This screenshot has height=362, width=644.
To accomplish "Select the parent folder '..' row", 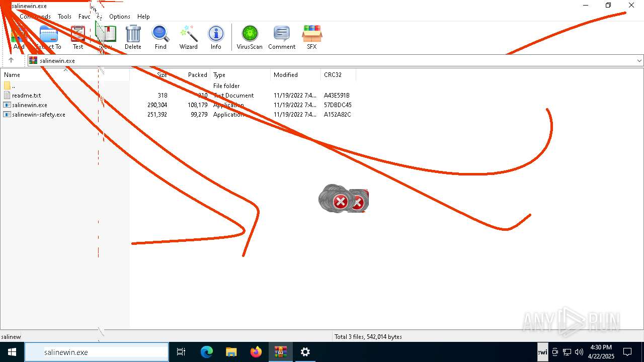I will pos(178,85).
